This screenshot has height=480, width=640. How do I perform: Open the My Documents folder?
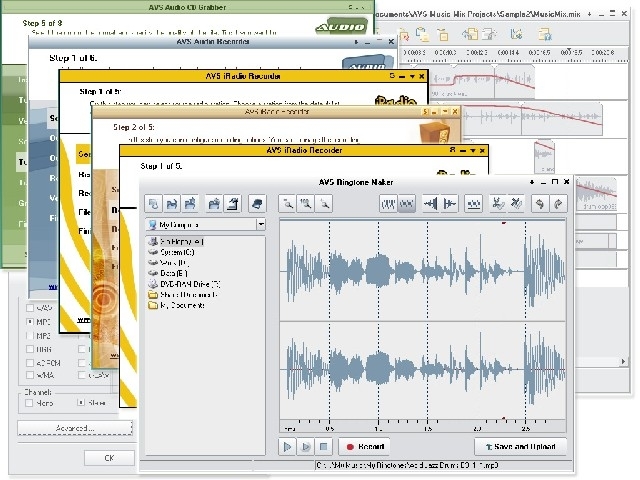click(177, 305)
